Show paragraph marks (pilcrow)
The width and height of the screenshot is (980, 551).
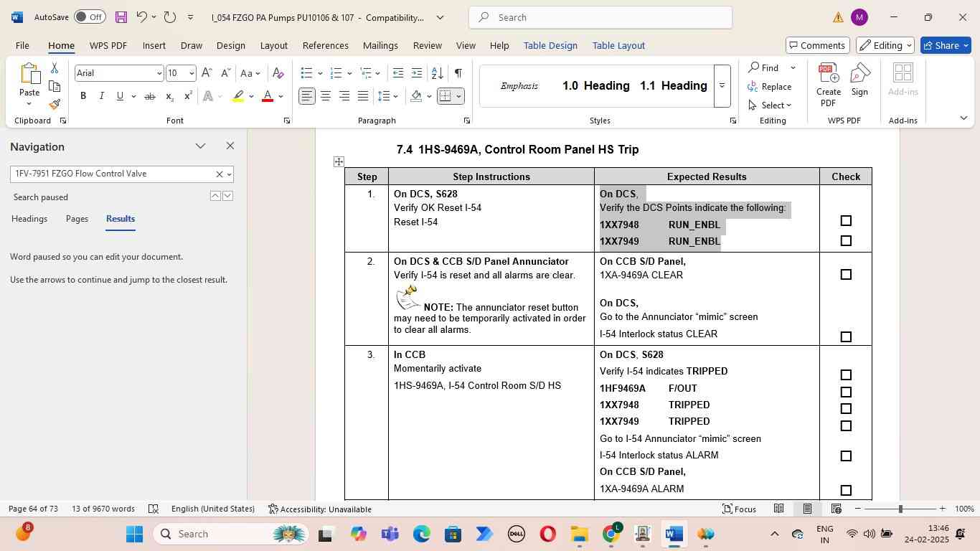tap(458, 73)
